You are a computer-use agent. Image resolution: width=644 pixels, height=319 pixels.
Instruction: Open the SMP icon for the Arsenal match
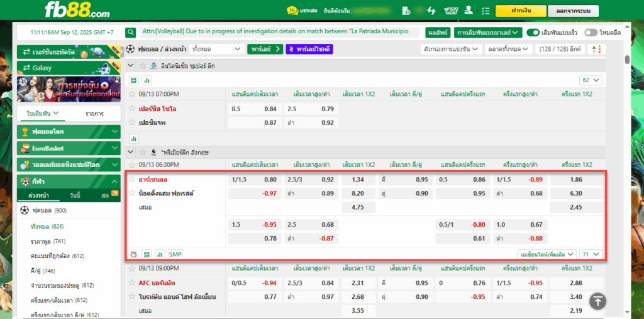tap(175, 254)
